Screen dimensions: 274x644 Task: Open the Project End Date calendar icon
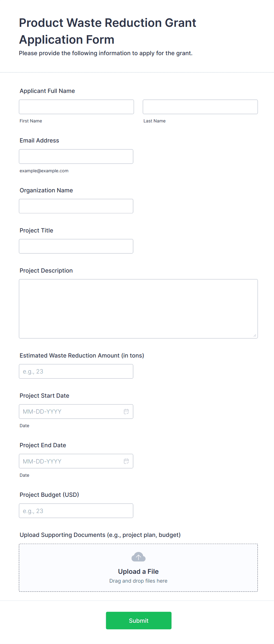point(126,461)
